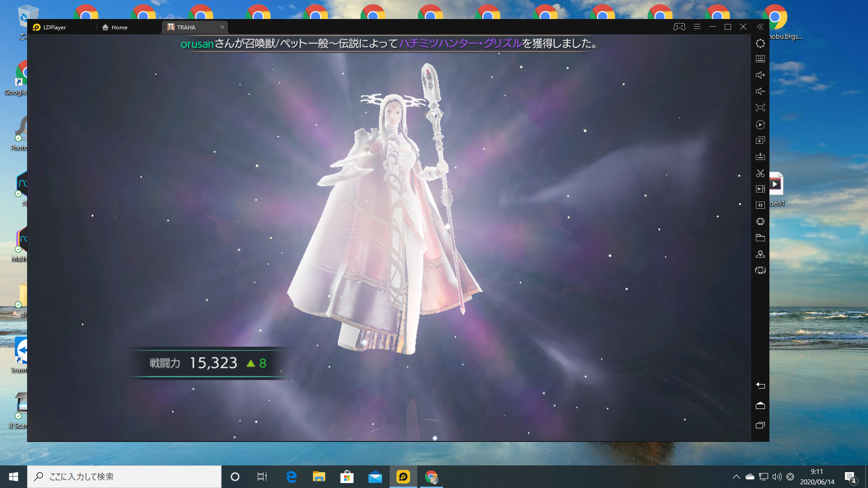Click the orusan summon announcement text

click(389, 43)
